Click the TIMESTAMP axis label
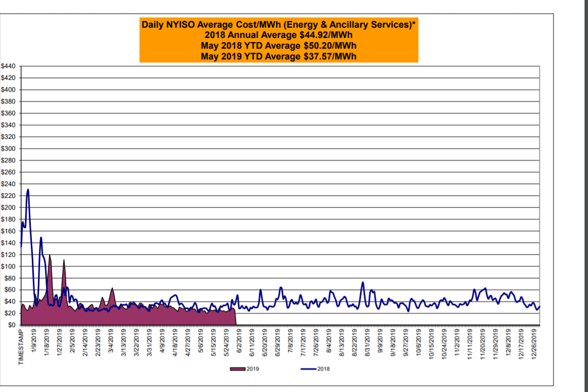This screenshot has width=588, height=392. tap(22, 347)
